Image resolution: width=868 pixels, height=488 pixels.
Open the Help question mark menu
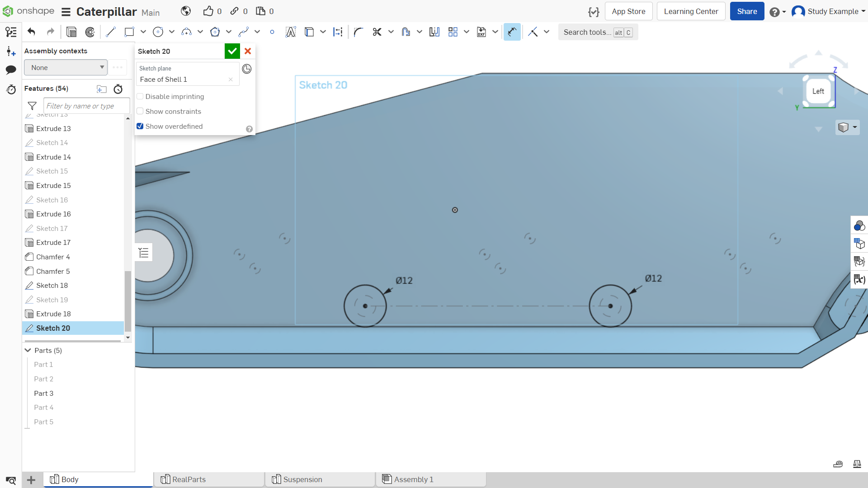(778, 12)
